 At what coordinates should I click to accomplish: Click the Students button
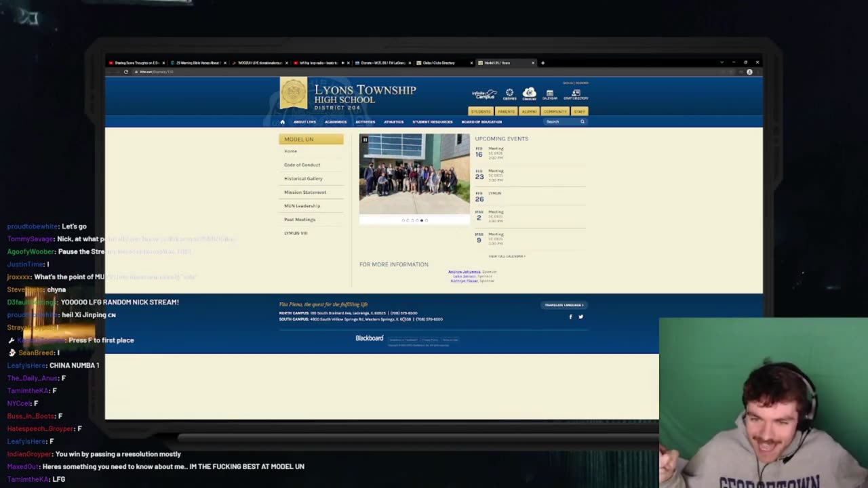click(x=481, y=111)
